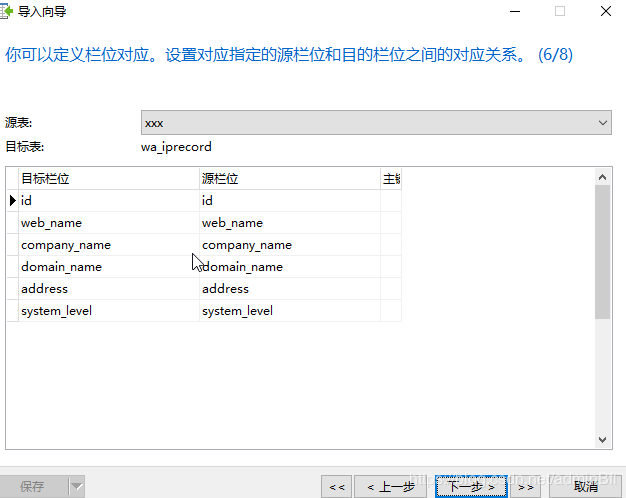Select target field domain_name cell
The image size is (626, 498).
pos(109,266)
